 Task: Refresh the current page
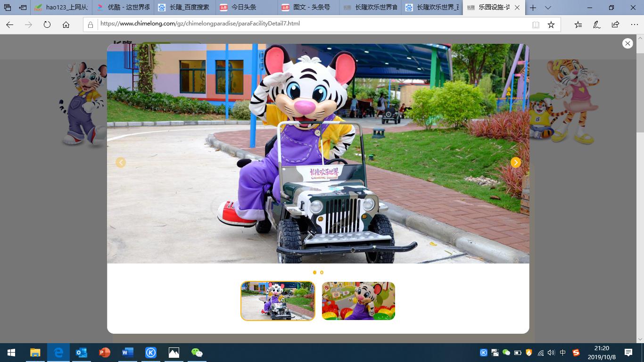pos(47,25)
